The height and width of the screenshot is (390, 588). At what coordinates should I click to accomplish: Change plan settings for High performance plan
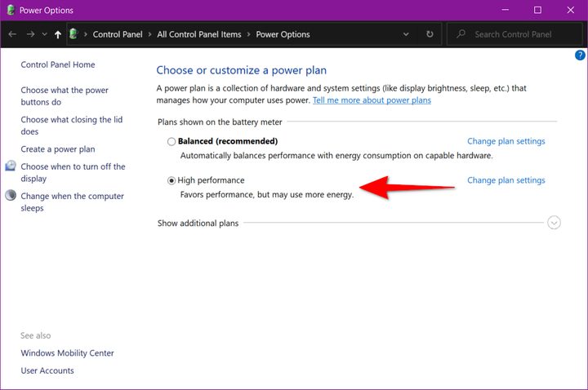point(506,180)
